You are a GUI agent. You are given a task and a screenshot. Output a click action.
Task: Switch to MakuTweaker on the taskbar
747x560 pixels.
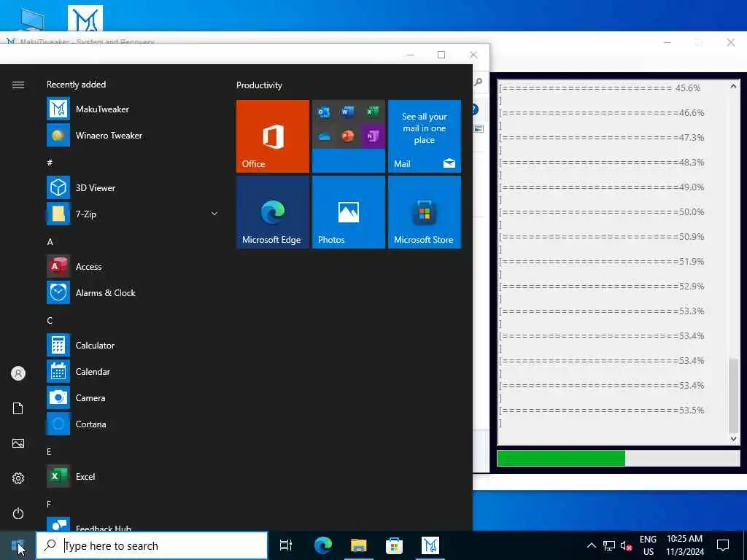point(430,545)
